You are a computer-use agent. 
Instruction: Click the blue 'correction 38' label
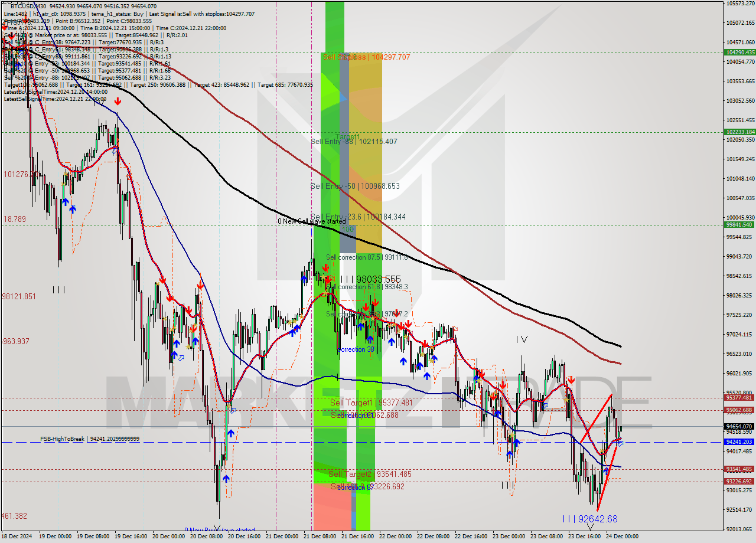(356, 349)
